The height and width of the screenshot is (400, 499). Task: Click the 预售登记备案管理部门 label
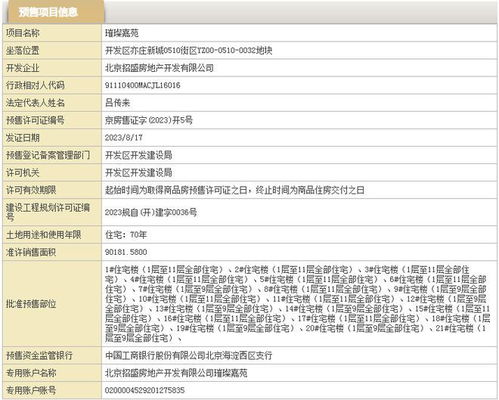click(x=48, y=155)
